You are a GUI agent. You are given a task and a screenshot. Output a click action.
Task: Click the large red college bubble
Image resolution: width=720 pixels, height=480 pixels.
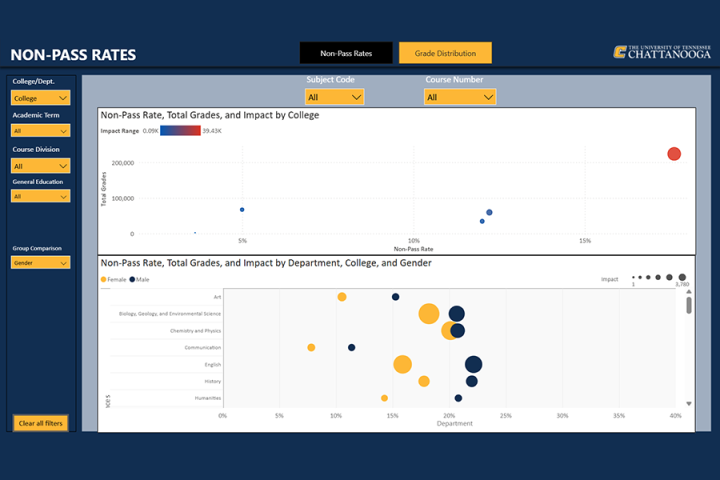click(674, 154)
